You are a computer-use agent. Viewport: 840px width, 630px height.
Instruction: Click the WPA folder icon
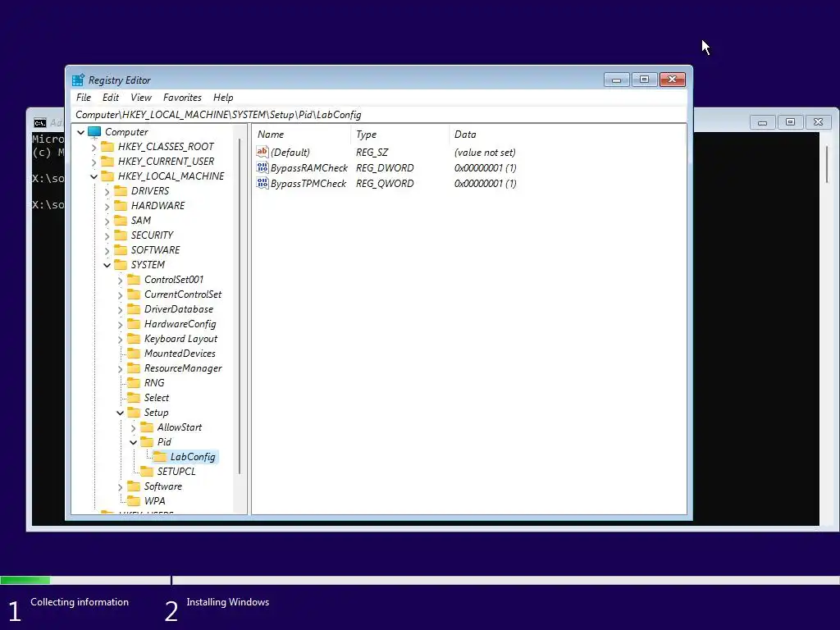coord(134,501)
